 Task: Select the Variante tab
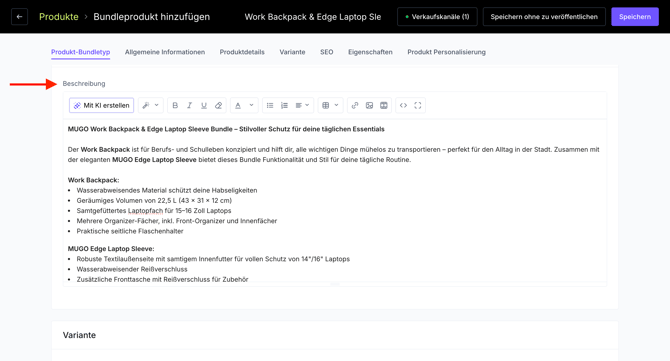292,52
